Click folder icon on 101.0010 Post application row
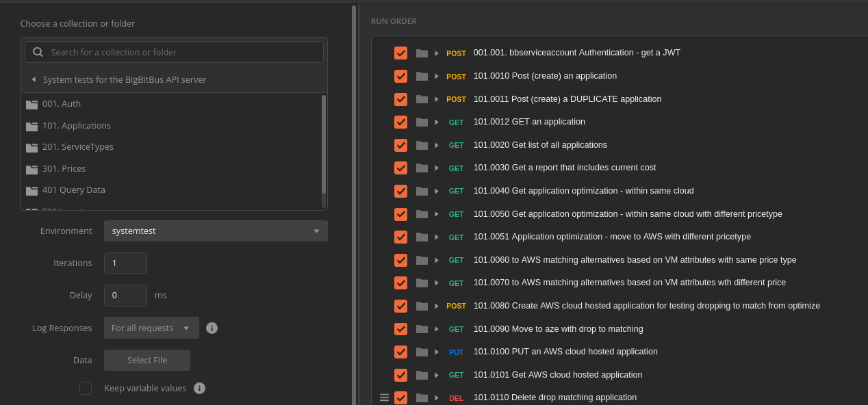Viewport: 868px width, 405px height. 422,76
